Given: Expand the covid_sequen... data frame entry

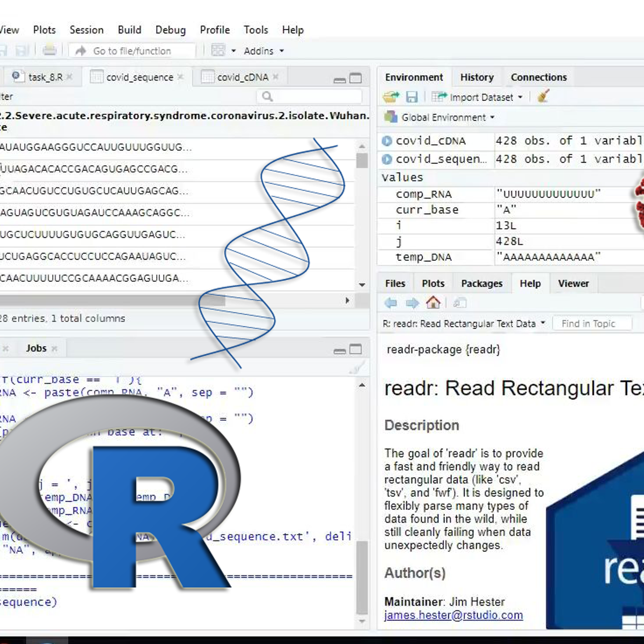Looking at the screenshot, I should [387, 159].
